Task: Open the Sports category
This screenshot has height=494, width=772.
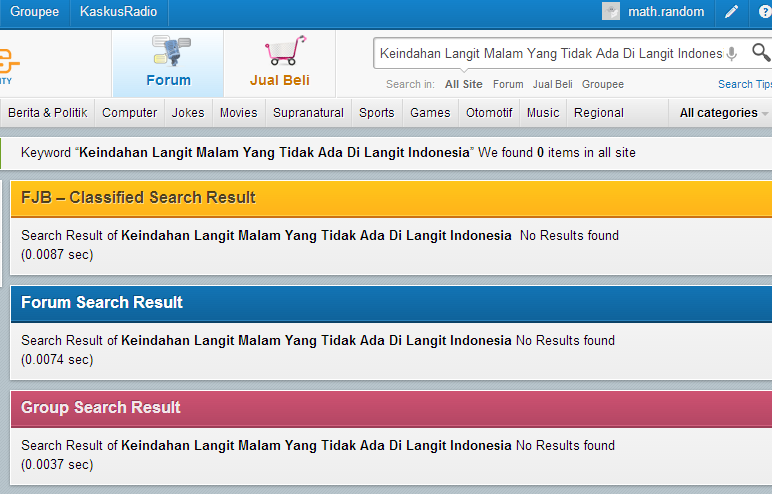Action: point(377,113)
